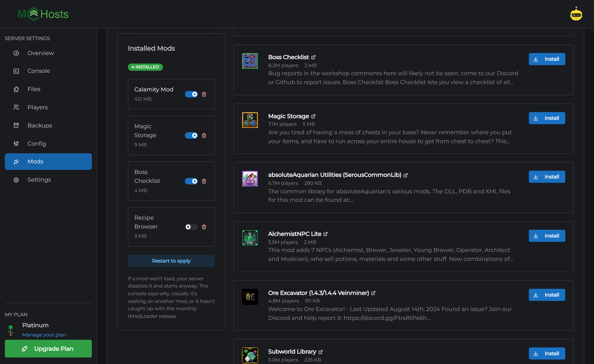Viewport: 594px width, 364px height.
Task: Open the absoluteAquarian Utilities title link
Action: pyautogui.click(x=335, y=175)
